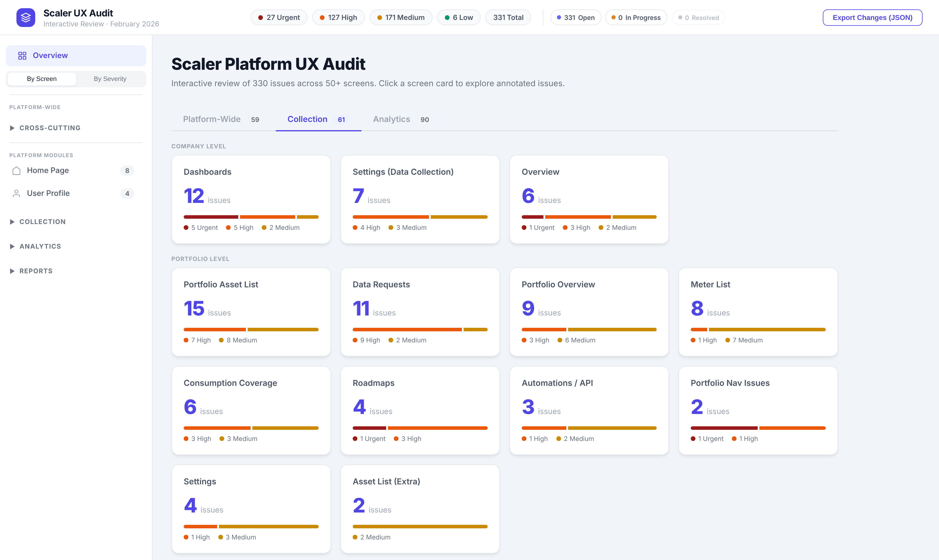This screenshot has height=560, width=939.
Task: Filter by 331 Open status
Action: (576, 17)
